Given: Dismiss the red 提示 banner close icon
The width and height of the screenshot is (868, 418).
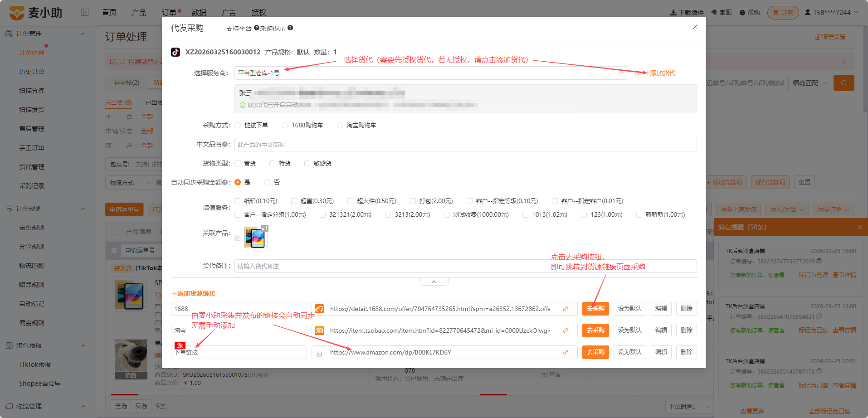Looking at the screenshot, I should click(x=844, y=62).
